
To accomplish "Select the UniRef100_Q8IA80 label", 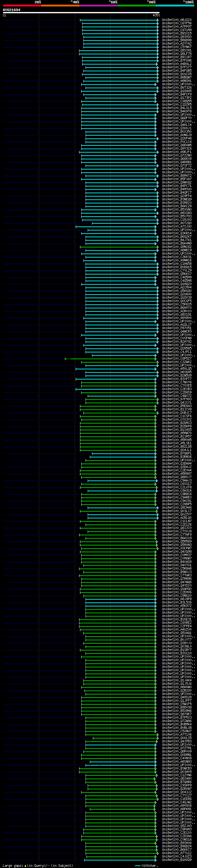I will click(176, 779).
